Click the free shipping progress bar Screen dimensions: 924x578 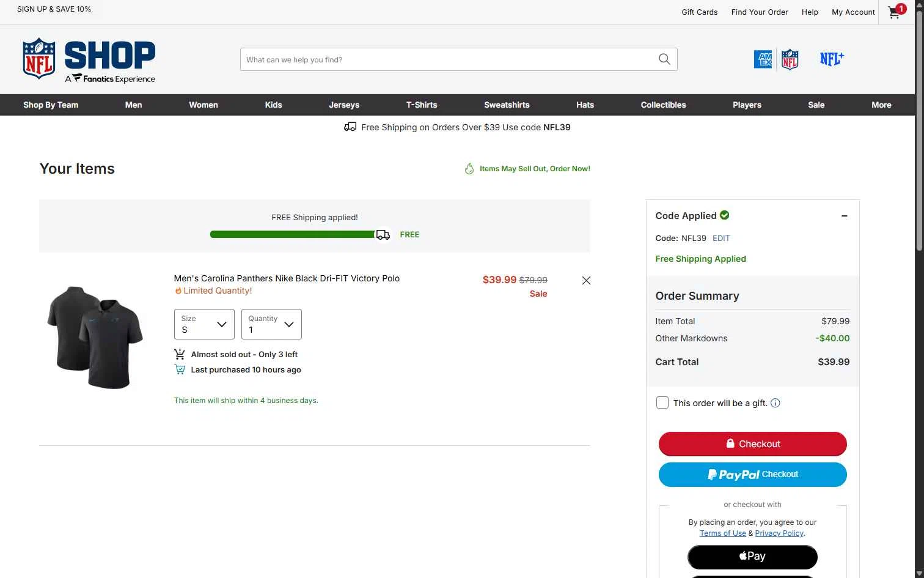tap(293, 234)
